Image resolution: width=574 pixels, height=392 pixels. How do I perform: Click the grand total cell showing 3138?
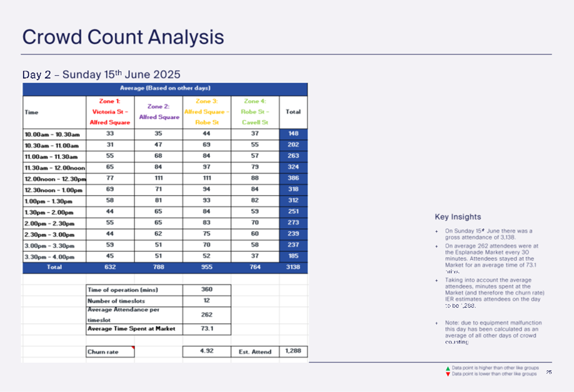click(x=293, y=267)
